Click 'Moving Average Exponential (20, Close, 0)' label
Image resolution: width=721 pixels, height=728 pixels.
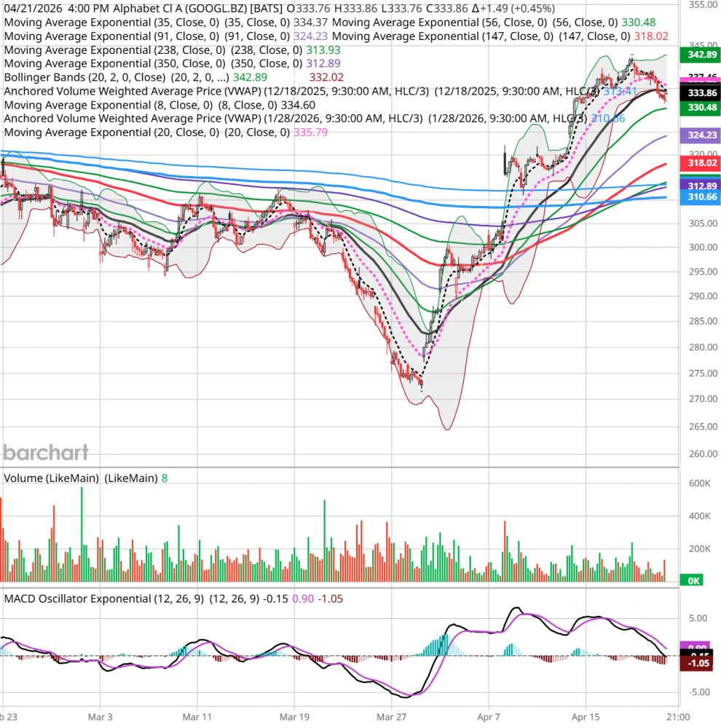(x=111, y=132)
